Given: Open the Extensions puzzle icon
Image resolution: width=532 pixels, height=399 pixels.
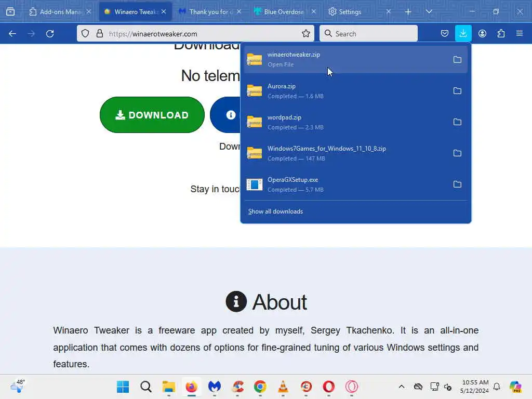Looking at the screenshot, I should [x=501, y=34].
